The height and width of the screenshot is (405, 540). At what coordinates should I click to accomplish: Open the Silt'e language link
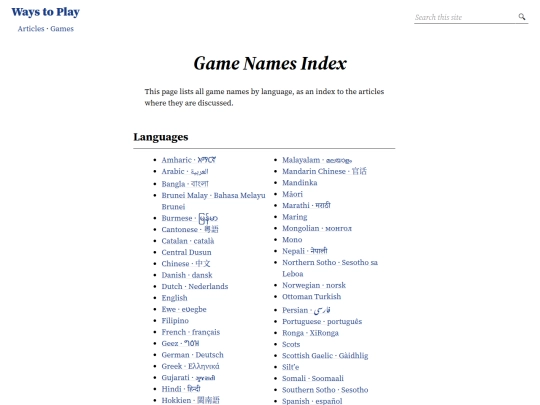[x=291, y=367]
